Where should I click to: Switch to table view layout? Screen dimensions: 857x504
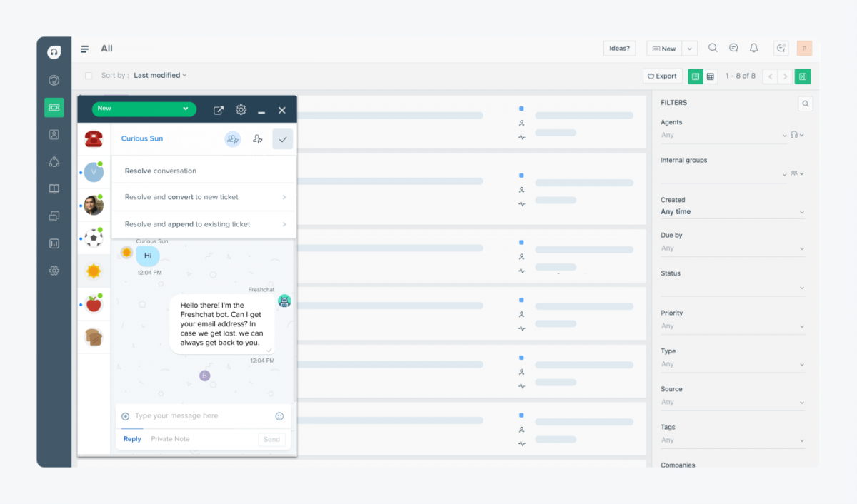click(x=711, y=76)
